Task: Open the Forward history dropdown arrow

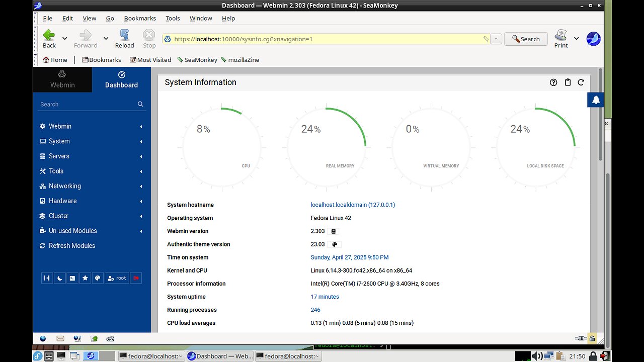Action: (106, 38)
